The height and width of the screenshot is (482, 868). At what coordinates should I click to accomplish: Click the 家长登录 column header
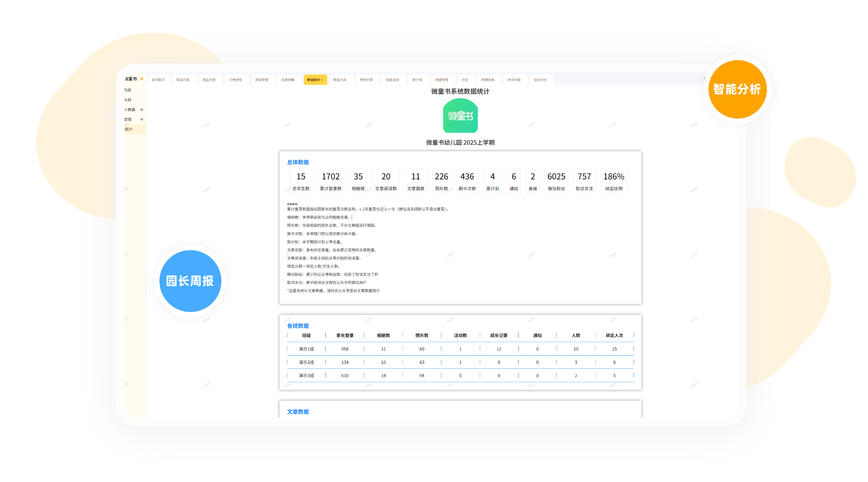tap(345, 336)
